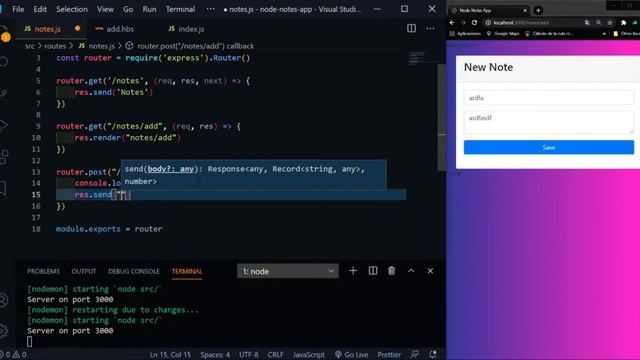Click the notes.js breadcrumb segment

pyautogui.click(x=101, y=46)
